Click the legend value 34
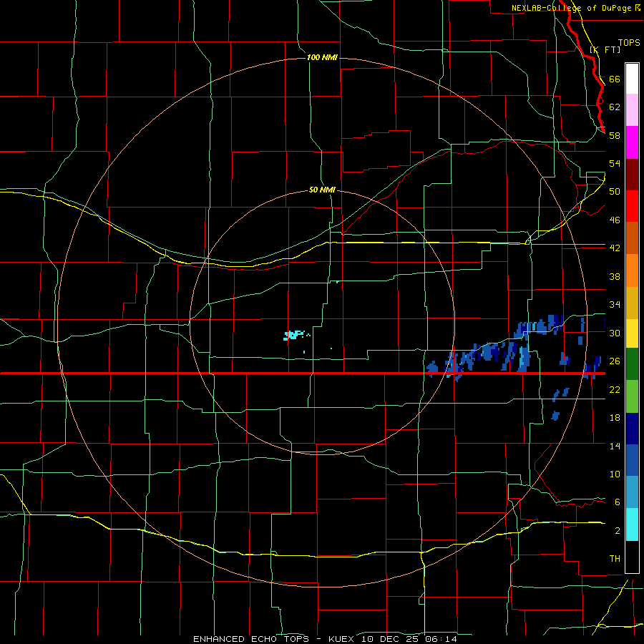Image resolution: width=644 pixels, height=644 pixels. (x=615, y=304)
